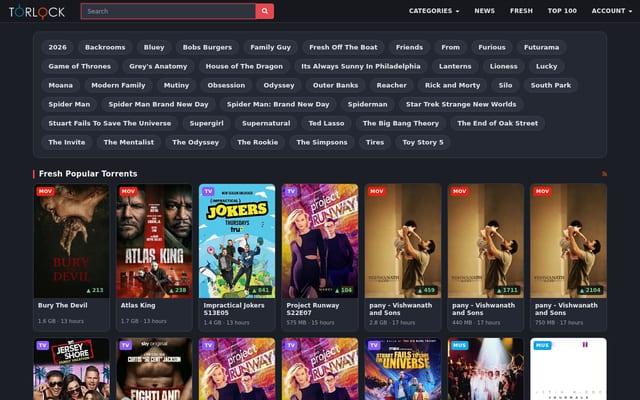Click the Supernatural tag
Image resolution: width=640 pixels, height=400 pixels.
[x=266, y=123]
